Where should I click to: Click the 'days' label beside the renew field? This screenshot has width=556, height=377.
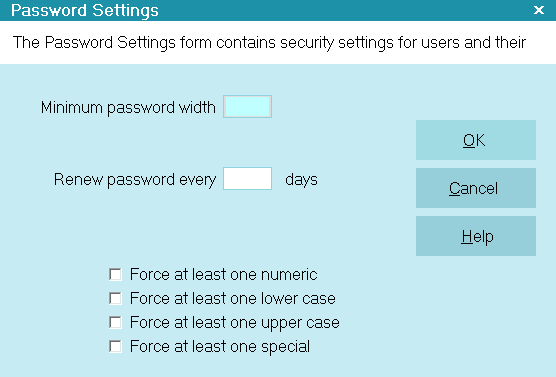(x=301, y=179)
